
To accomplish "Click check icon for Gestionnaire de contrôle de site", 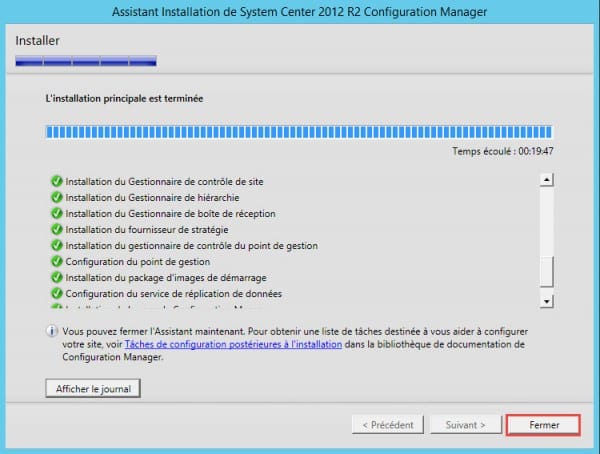I will pos(57,181).
